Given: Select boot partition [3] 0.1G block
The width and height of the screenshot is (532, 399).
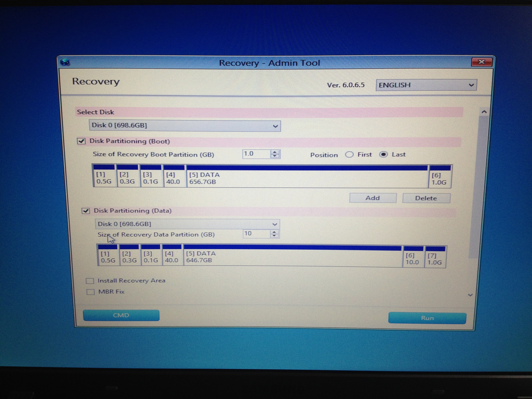Looking at the screenshot, I should pyautogui.click(x=151, y=176).
